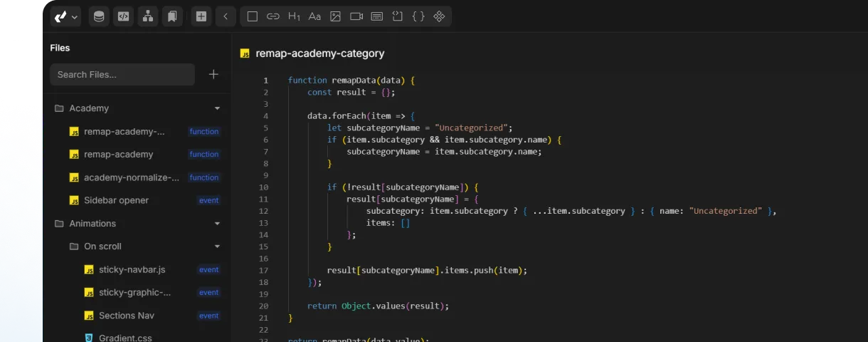This screenshot has width=868, height=342.
Task: Click the "data.forEach(item => {" line
Action: click(361, 116)
